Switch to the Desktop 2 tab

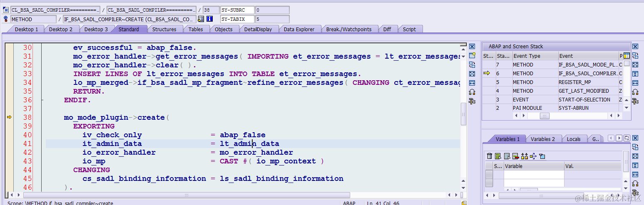[x=61, y=29]
